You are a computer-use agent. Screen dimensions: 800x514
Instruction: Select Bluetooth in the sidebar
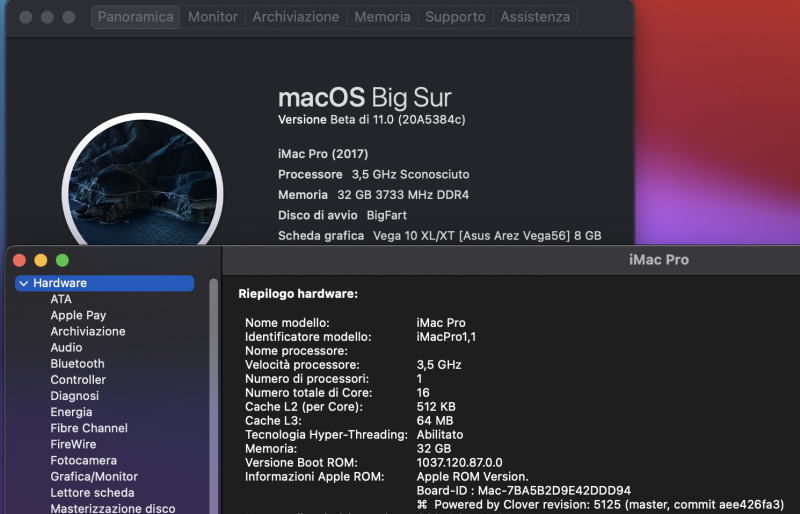click(78, 364)
